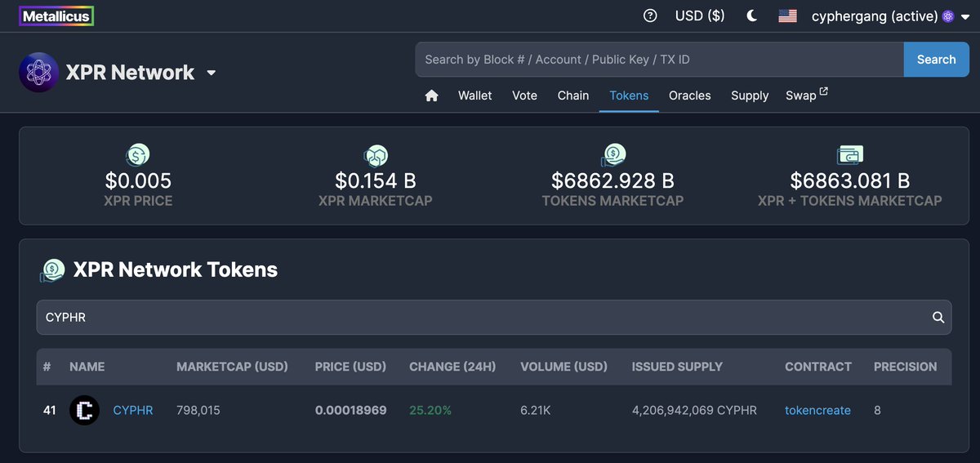Sort by NAME column header
The image size is (980, 463).
tap(87, 367)
